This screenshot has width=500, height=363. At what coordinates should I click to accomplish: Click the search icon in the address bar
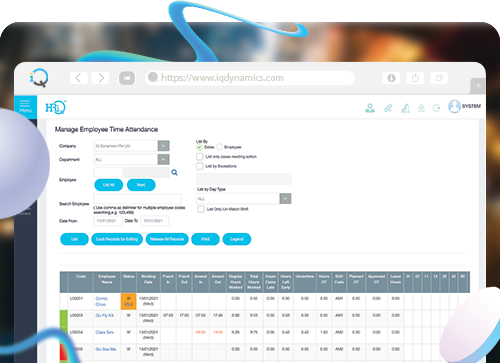pyautogui.click(x=153, y=77)
